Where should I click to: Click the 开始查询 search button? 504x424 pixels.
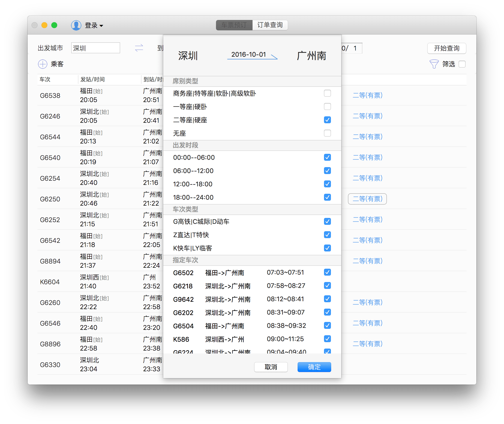pyautogui.click(x=446, y=48)
